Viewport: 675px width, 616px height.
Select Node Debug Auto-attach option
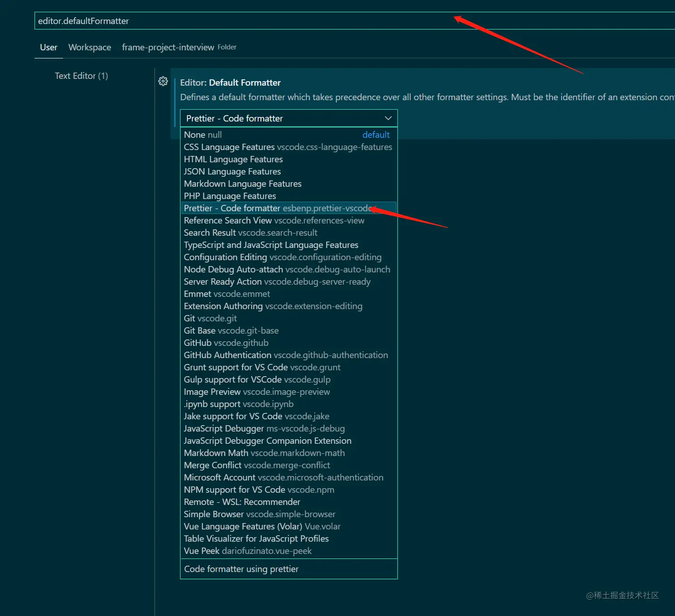tap(289, 269)
